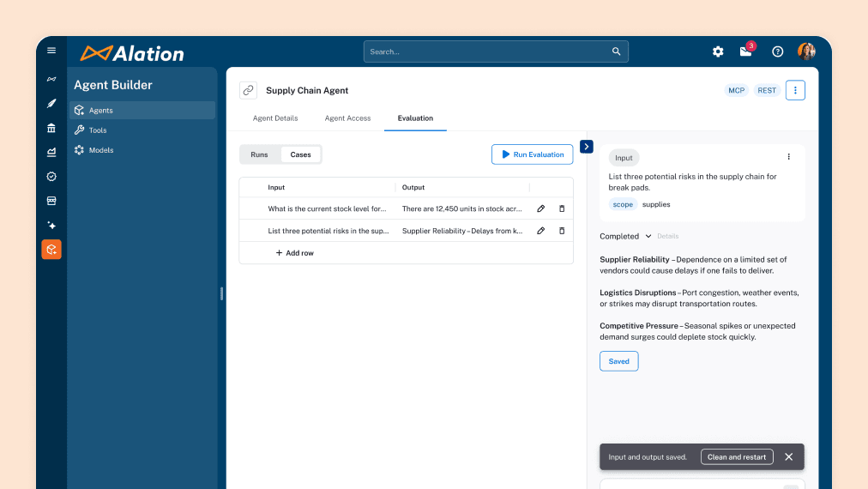The image size is (868, 489).
Task: Open the three-dot menu on Input card
Action: pos(788,157)
